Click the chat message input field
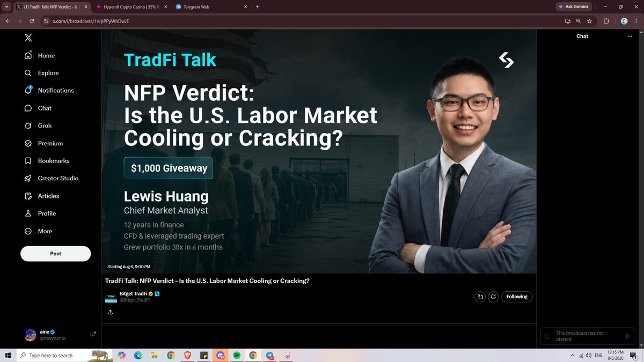644x362 pixels. pyautogui.click(x=588, y=336)
